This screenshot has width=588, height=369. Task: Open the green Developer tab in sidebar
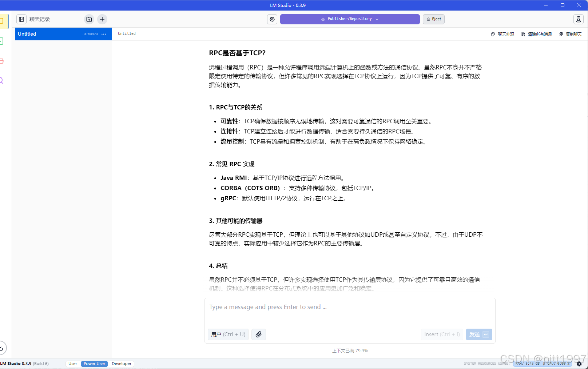[x=1, y=41]
